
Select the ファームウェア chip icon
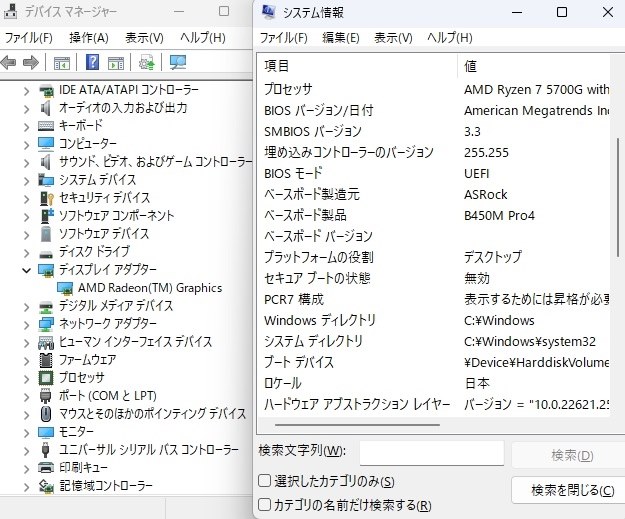pyautogui.click(x=46, y=360)
